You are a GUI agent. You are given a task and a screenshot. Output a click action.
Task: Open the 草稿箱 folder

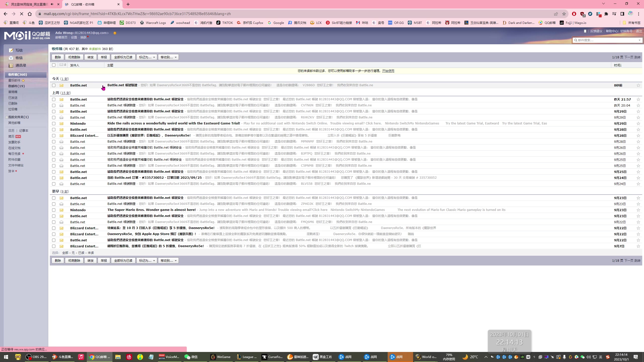point(13,92)
